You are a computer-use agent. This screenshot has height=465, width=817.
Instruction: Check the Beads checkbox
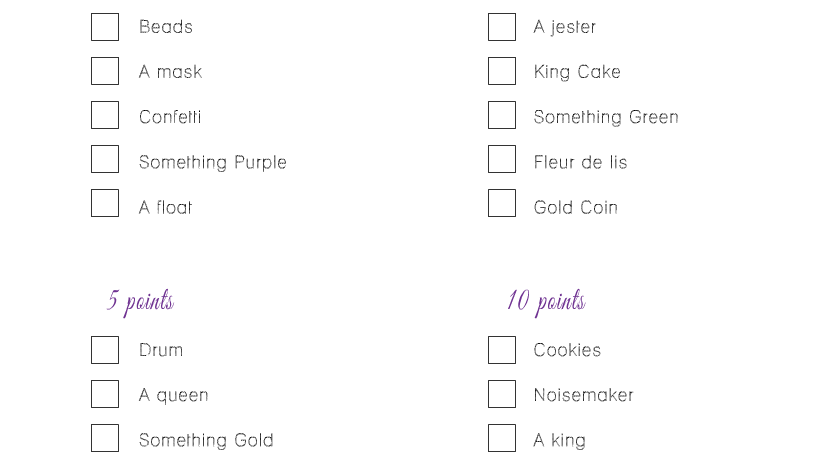(x=105, y=27)
